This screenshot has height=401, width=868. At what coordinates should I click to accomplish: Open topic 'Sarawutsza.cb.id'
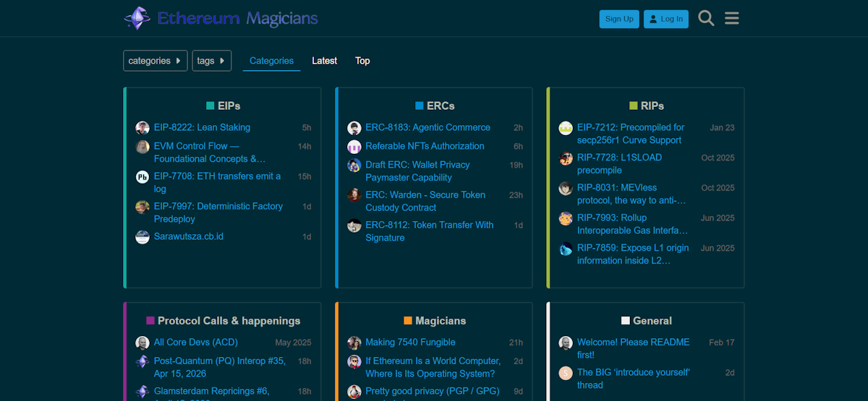(x=189, y=236)
